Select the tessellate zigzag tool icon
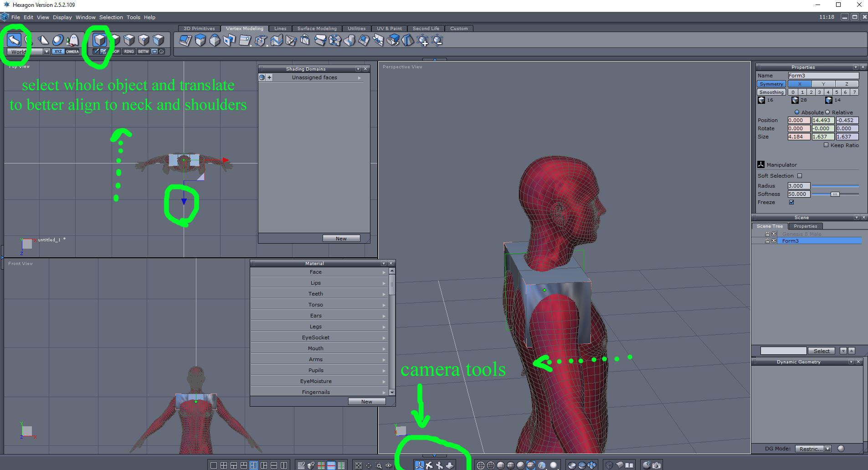Image resolution: width=868 pixels, height=470 pixels. click(277, 41)
